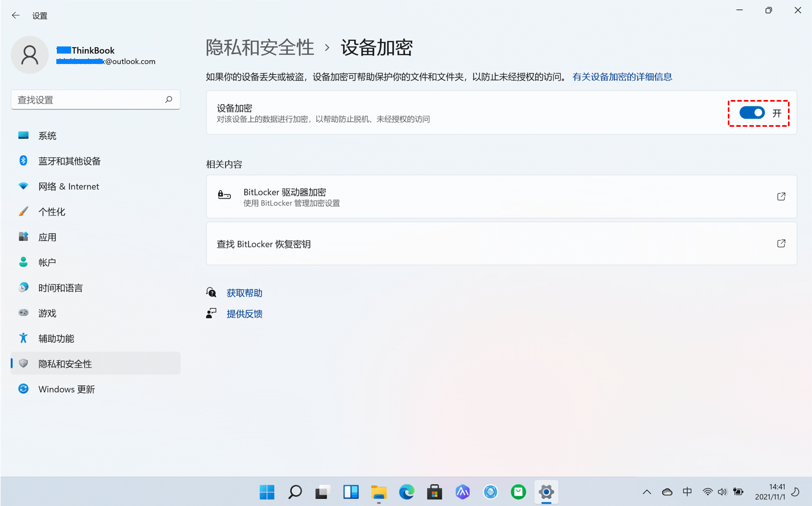Click the back arrow in Settings
The height and width of the screenshot is (506, 812).
tap(16, 15)
